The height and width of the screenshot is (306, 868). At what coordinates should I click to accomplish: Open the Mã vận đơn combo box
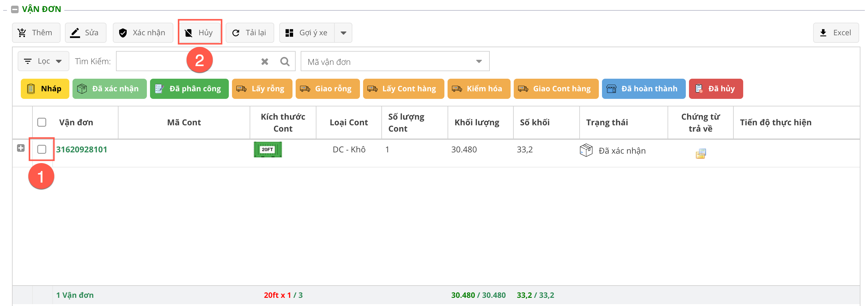coord(395,62)
